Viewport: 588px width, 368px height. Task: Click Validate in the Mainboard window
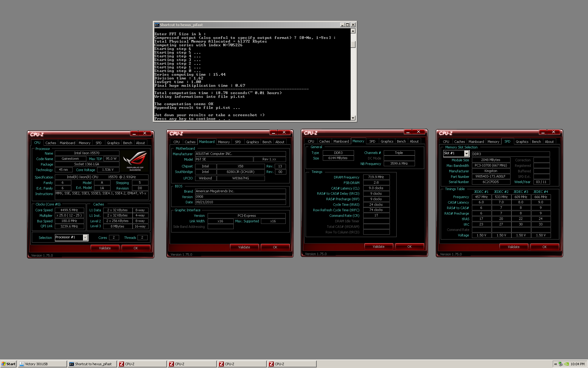pos(244,247)
